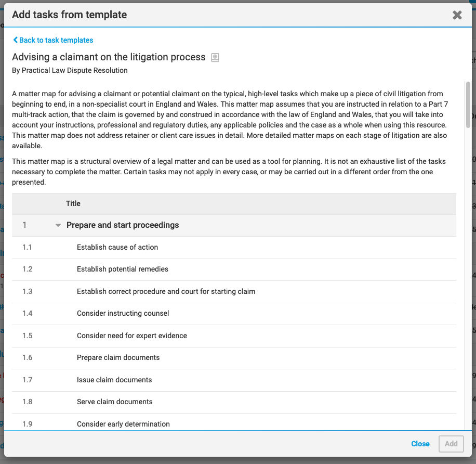Select the Establish cause of action task
The width and height of the screenshot is (476, 464).
[x=234, y=247]
